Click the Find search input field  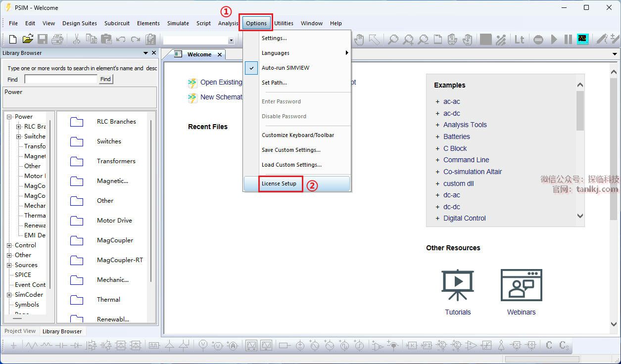pyautogui.click(x=61, y=79)
